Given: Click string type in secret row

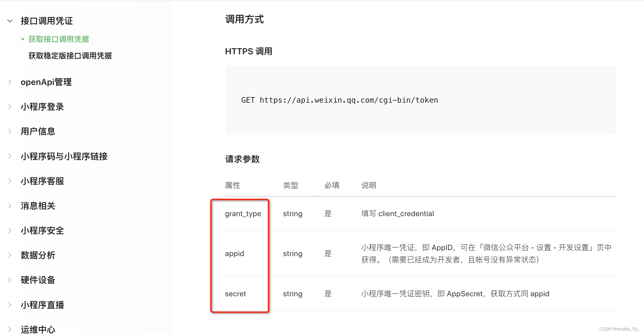Looking at the screenshot, I should pos(293,294).
